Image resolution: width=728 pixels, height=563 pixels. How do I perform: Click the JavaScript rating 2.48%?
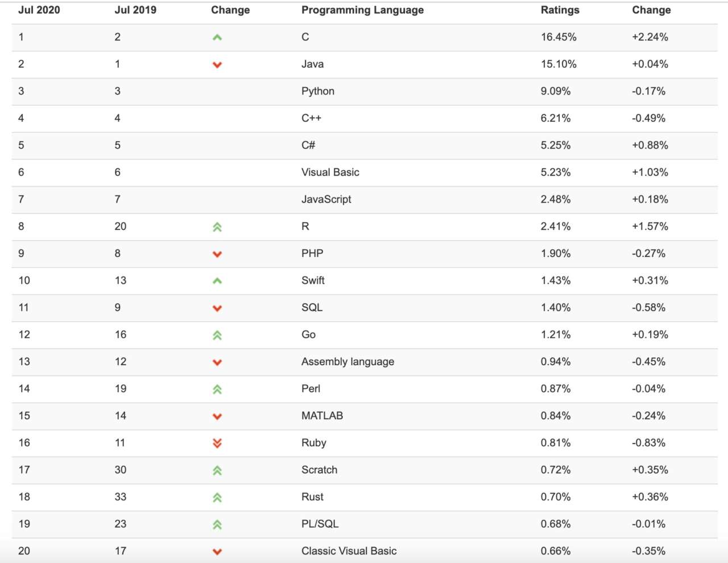tap(555, 200)
